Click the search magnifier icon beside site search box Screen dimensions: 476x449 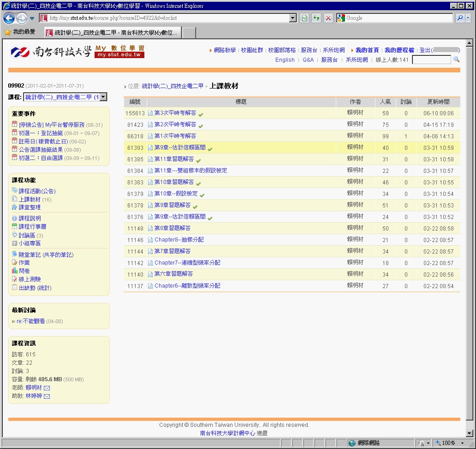[x=456, y=60]
